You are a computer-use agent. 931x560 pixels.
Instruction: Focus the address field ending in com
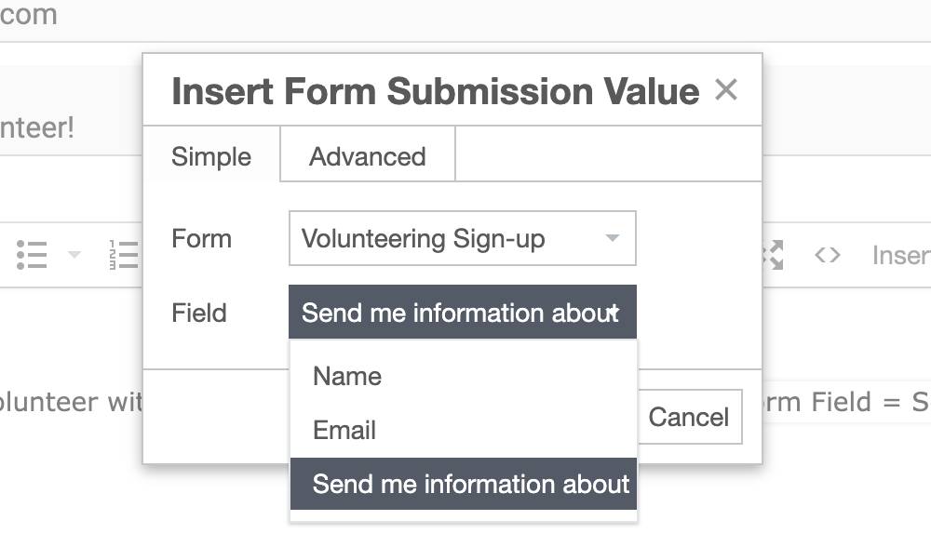coord(28,15)
